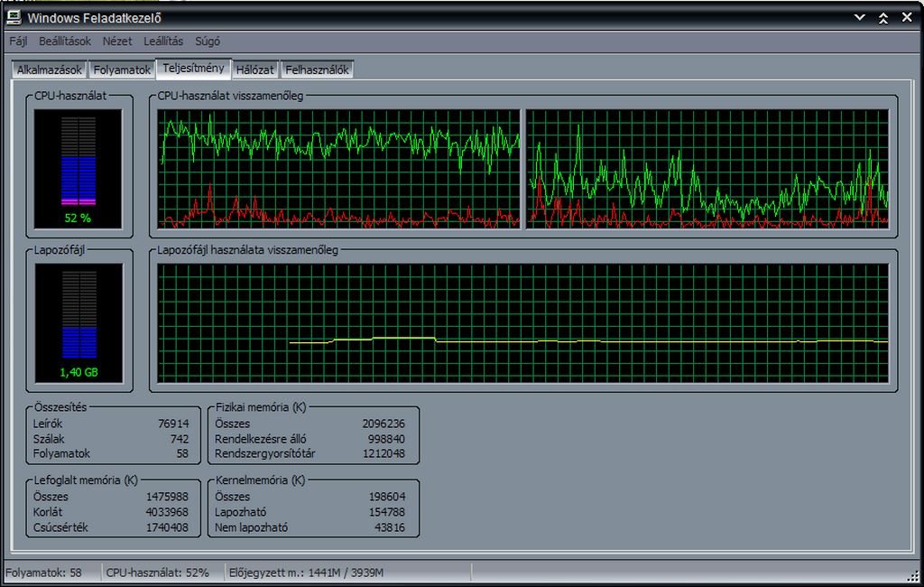Click the second CPU core history graph

[707, 169]
